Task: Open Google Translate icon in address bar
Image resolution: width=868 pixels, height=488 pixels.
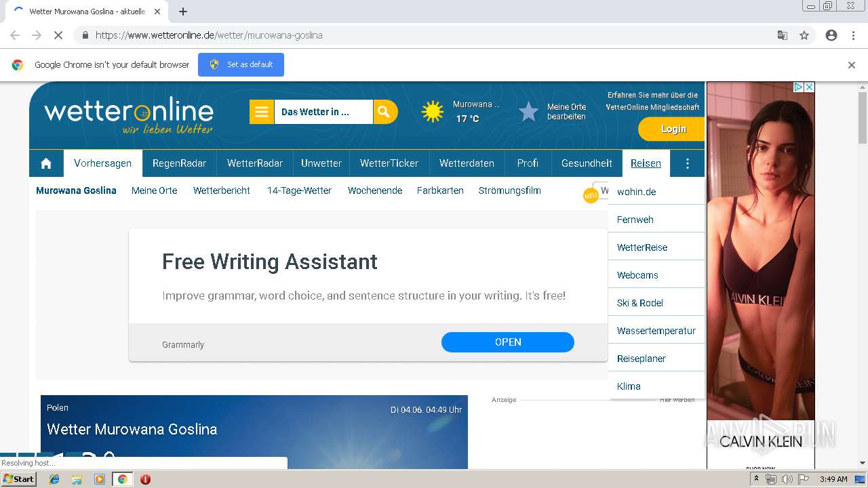Action: [x=782, y=35]
